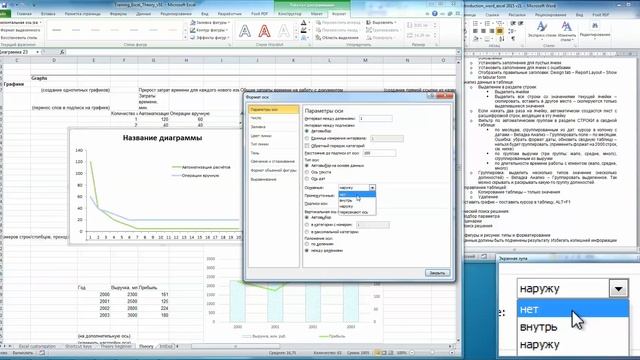Select Число category in Format Axis dialog

pos(273,118)
